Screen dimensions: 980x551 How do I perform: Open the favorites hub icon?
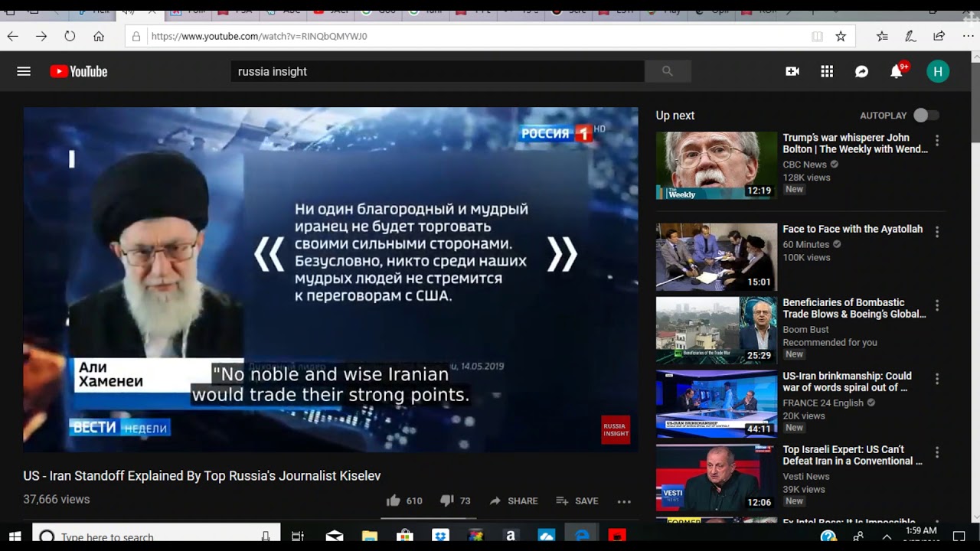pyautogui.click(x=882, y=36)
